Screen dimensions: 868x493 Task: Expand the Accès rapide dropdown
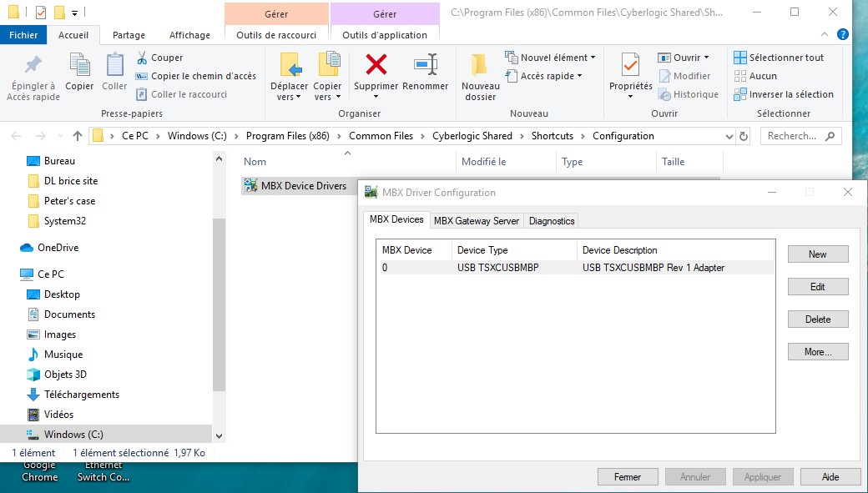pos(579,76)
